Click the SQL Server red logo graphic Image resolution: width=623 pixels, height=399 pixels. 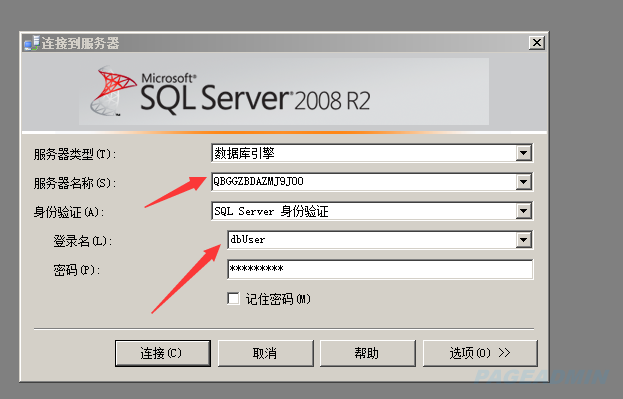113,91
